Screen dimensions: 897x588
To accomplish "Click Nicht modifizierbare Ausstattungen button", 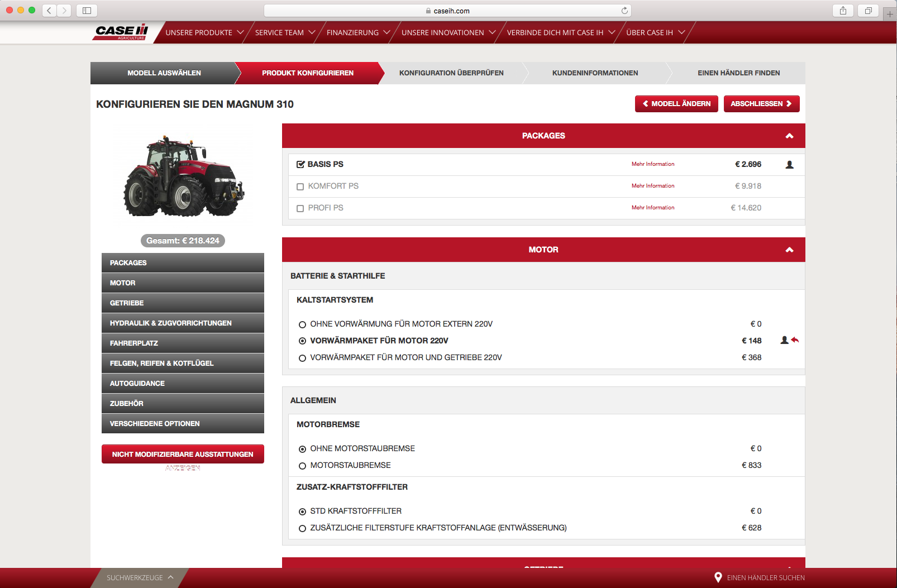I will pos(183,454).
